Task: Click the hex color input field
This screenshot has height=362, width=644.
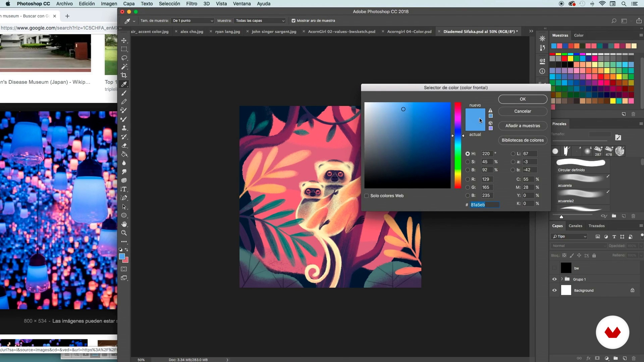Action: 485,205
